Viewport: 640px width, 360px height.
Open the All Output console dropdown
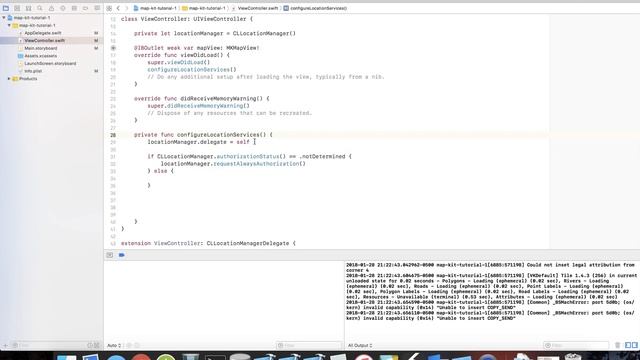click(360, 346)
